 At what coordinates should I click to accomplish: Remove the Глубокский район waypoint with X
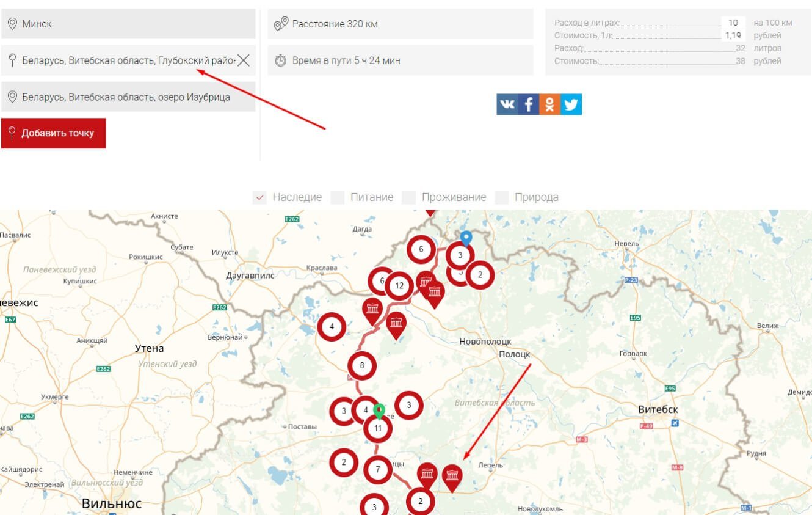244,60
